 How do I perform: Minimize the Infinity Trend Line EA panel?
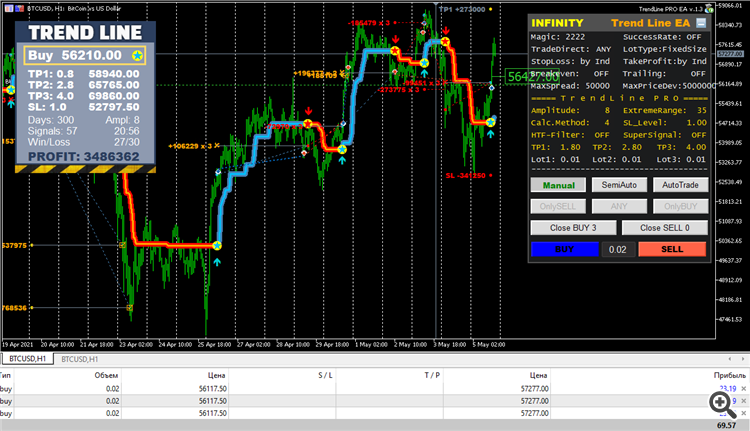click(701, 23)
